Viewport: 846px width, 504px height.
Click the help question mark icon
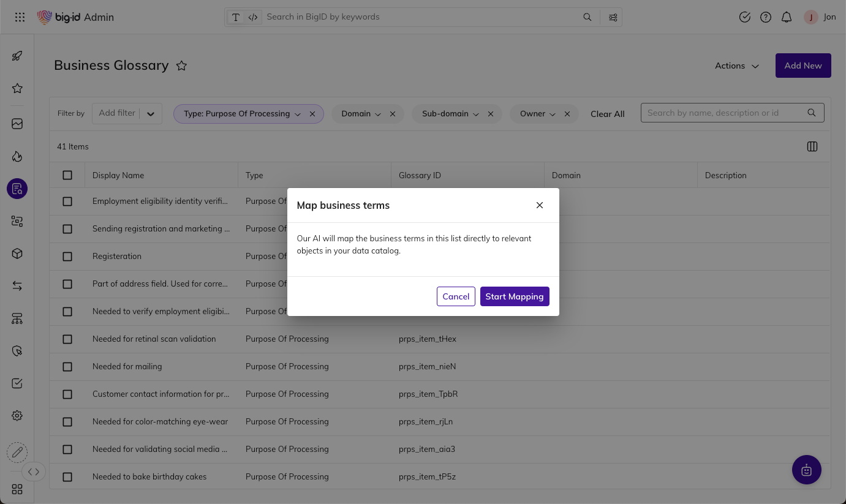[x=766, y=17]
